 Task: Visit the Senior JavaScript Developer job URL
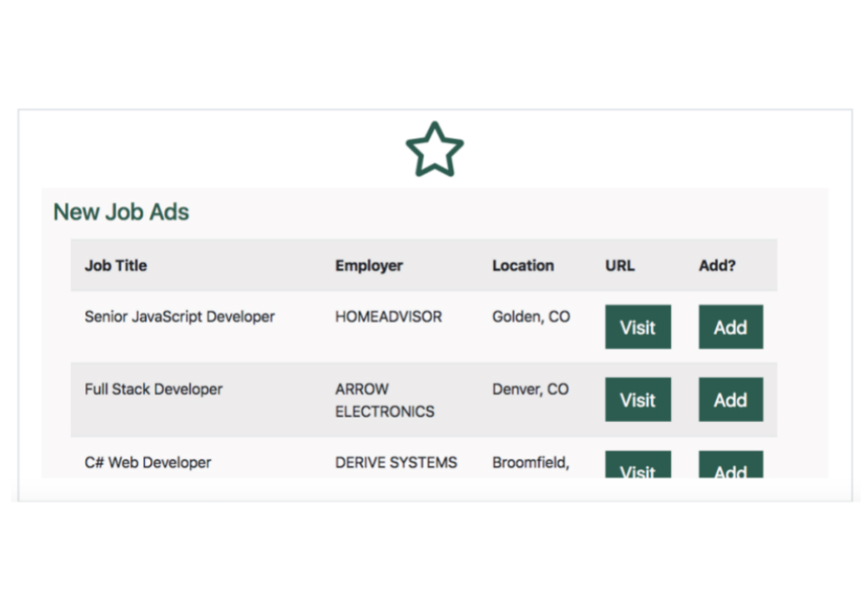[638, 326]
